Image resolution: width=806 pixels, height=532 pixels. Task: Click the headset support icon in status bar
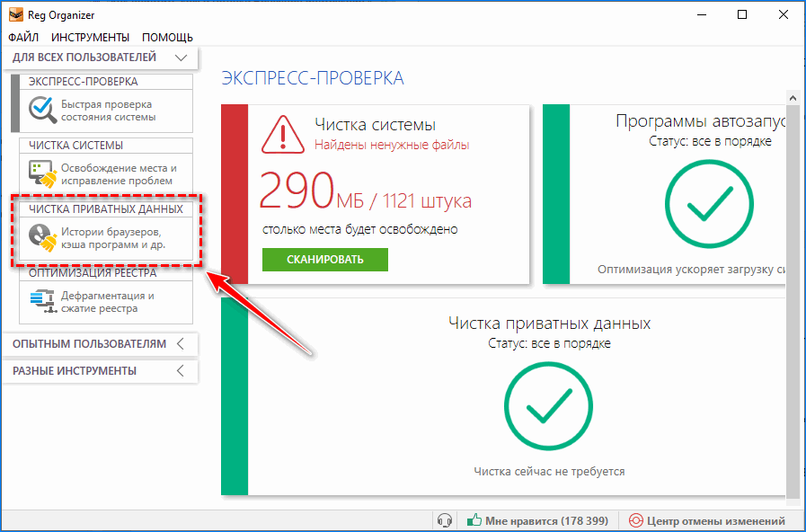tap(443, 520)
